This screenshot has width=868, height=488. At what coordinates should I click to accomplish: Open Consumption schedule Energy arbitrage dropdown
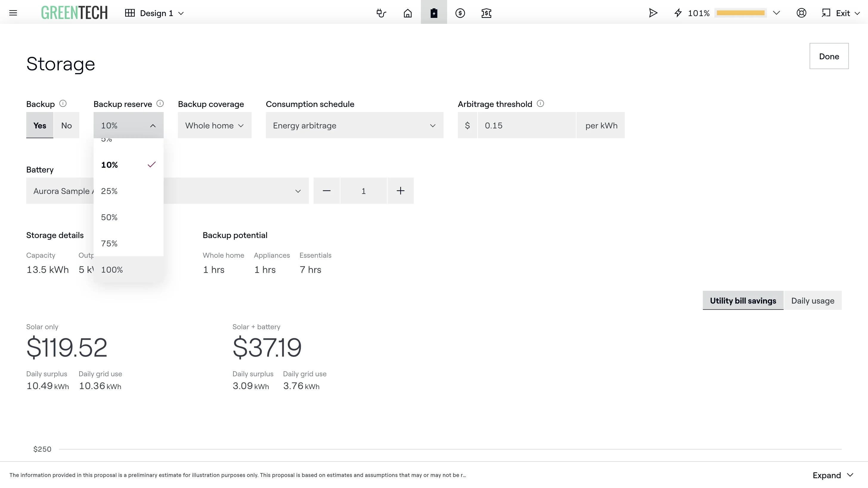354,125
